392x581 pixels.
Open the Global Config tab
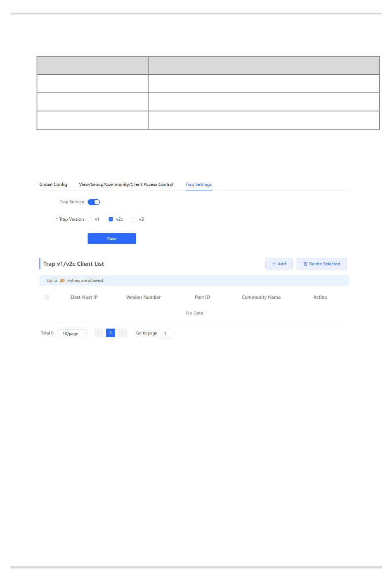(x=53, y=184)
